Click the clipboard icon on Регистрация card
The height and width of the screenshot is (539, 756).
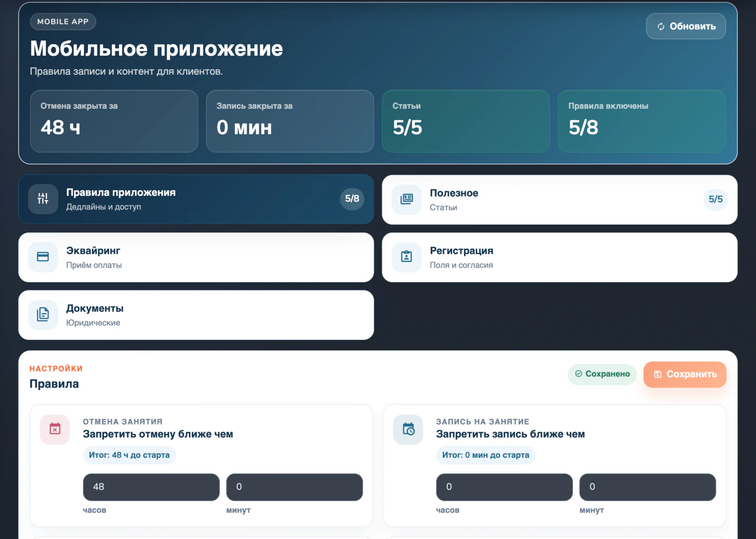click(x=407, y=257)
